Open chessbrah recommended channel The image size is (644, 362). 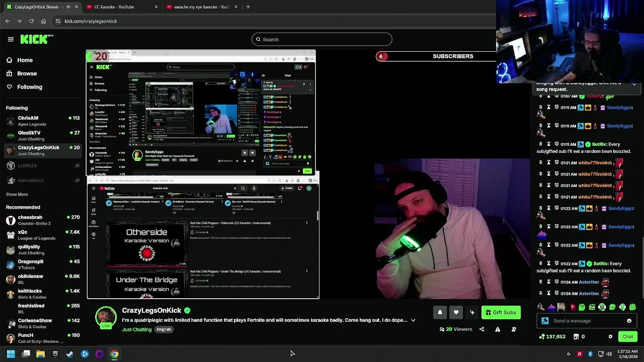tap(43, 220)
